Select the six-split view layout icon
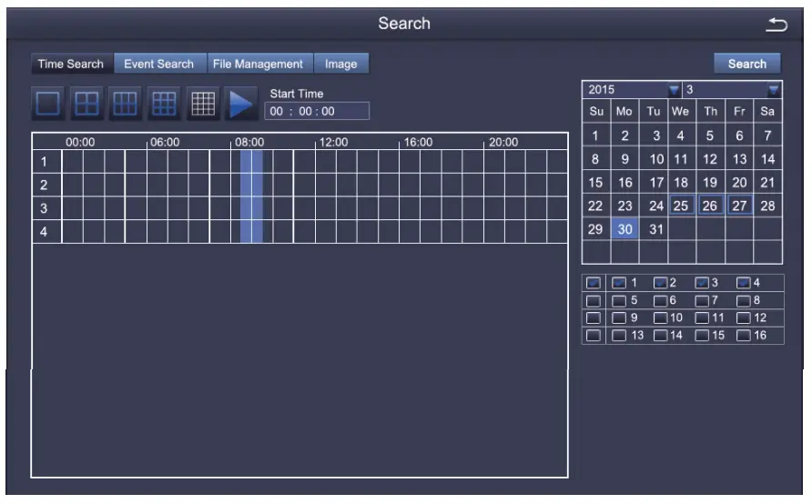 click(x=125, y=103)
